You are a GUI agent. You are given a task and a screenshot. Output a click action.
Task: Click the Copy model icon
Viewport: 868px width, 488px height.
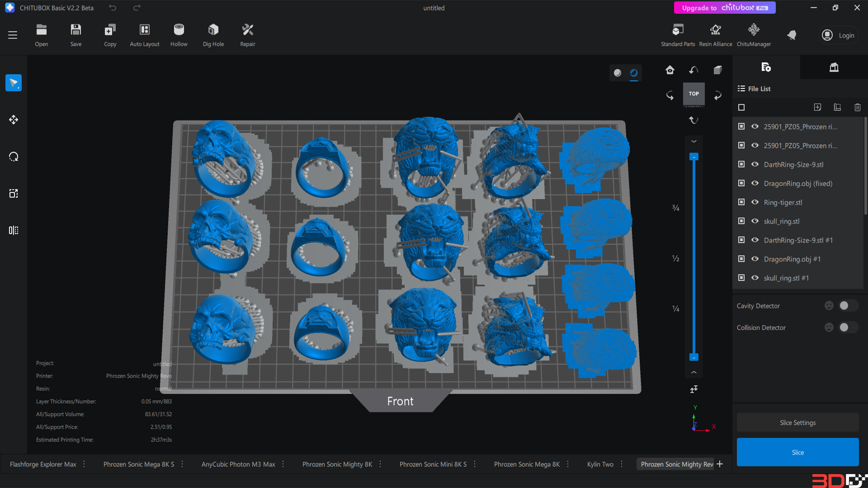pos(110,35)
